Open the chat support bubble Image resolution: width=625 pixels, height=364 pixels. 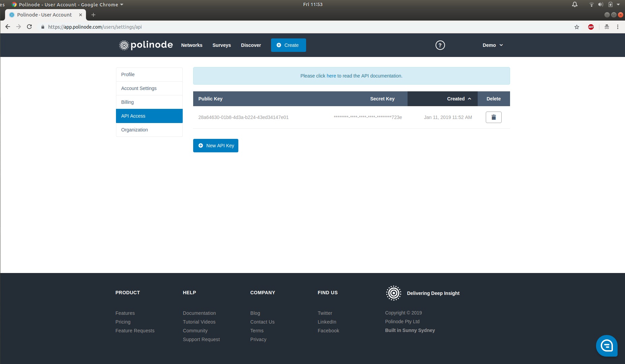tap(607, 346)
